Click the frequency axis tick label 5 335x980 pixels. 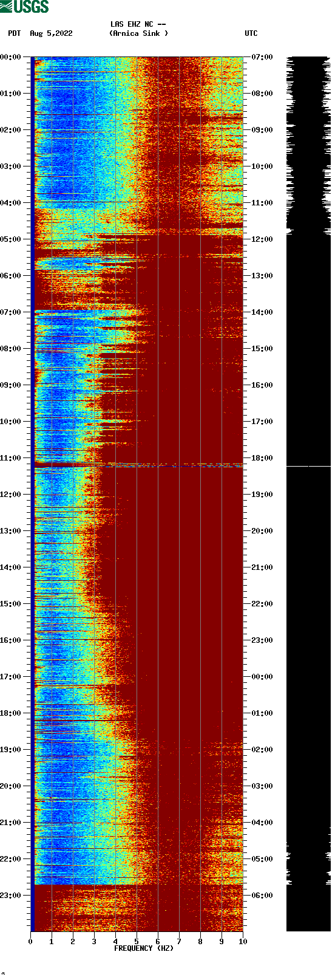[137, 942]
